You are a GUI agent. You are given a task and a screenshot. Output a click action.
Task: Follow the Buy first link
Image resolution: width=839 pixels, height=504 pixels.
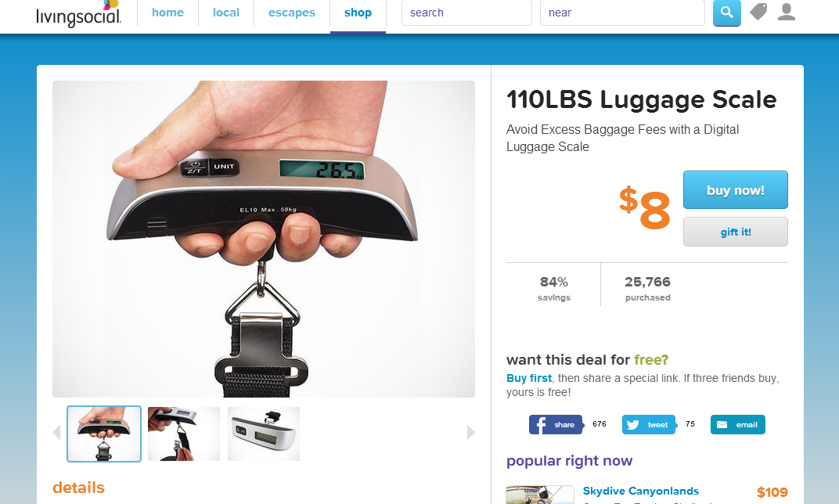coord(528,378)
